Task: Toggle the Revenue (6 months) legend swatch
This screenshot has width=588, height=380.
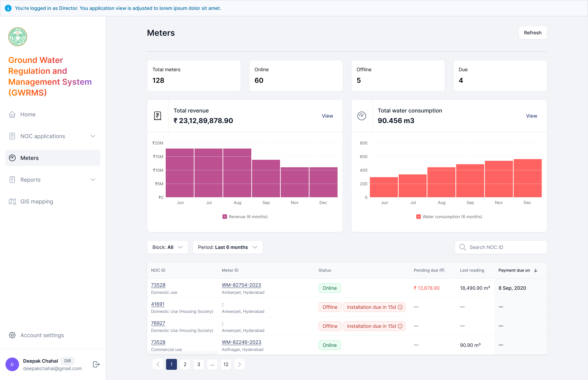Action: (x=225, y=217)
